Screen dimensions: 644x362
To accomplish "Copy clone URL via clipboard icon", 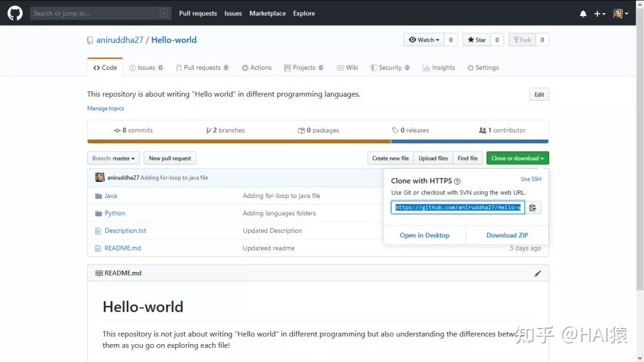I will click(532, 207).
